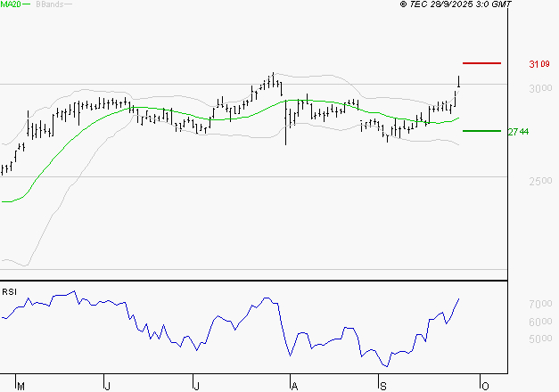559x392 pixels.
Task: Select the A month marker on time axis
Action: coord(292,386)
